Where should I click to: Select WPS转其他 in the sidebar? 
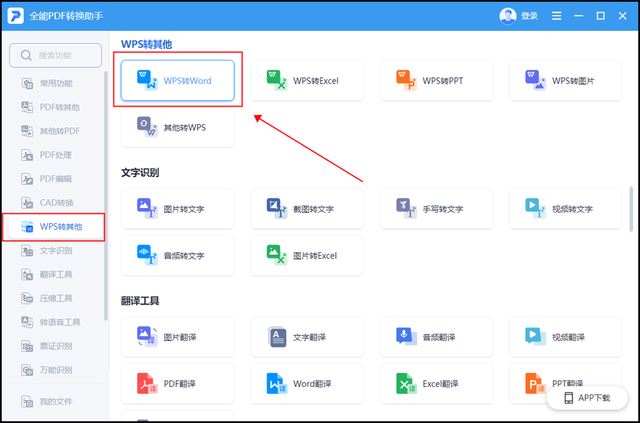54,227
